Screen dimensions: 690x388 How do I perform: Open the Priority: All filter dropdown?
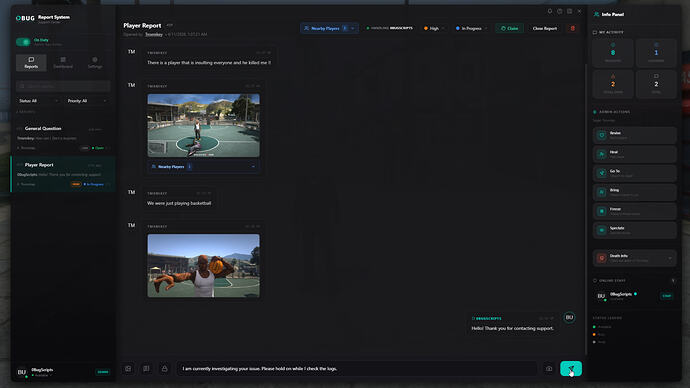click(x=87, y=101)
